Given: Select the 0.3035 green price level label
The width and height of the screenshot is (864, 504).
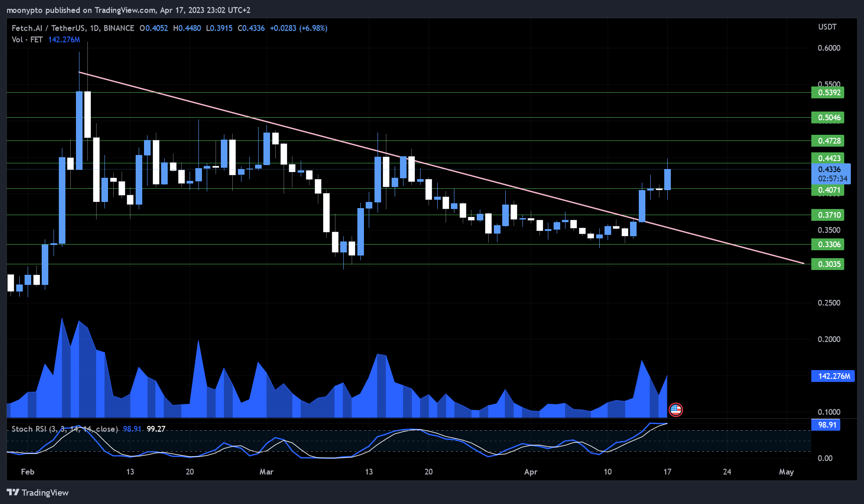Looking at the screenshot, I should [x=828, y=264].
